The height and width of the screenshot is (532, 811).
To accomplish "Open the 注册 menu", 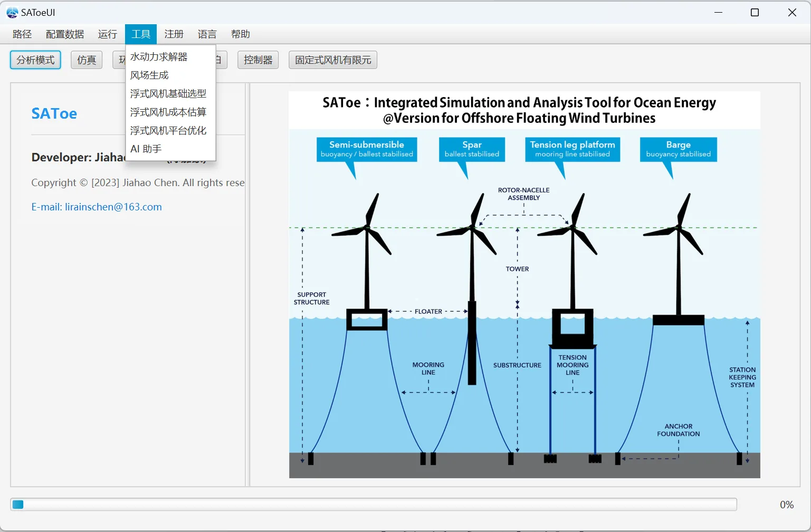I will tap(174, 34).
